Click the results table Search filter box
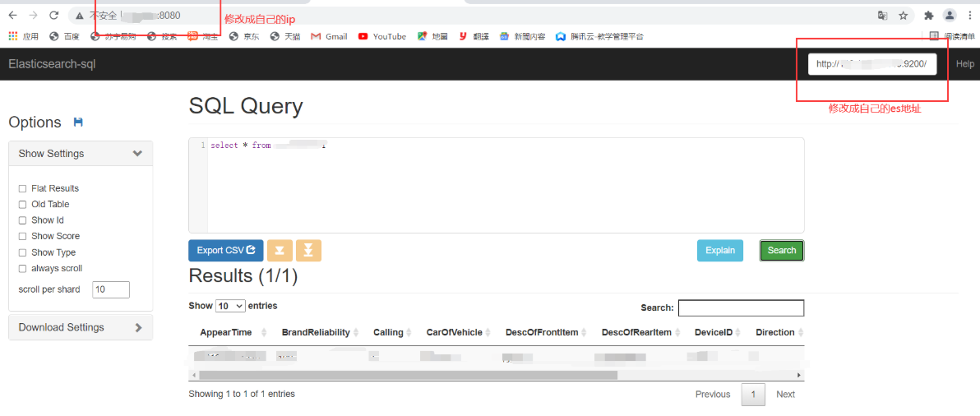980x416 pixels. pos(742,308)
